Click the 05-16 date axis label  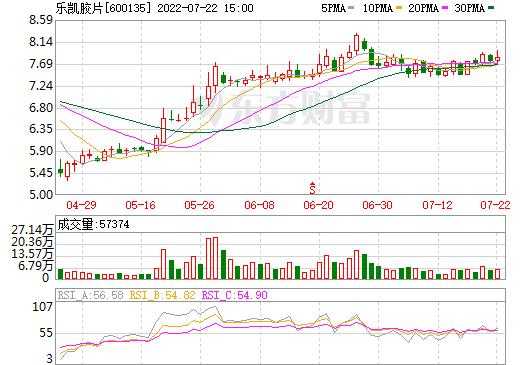(140, 205)
